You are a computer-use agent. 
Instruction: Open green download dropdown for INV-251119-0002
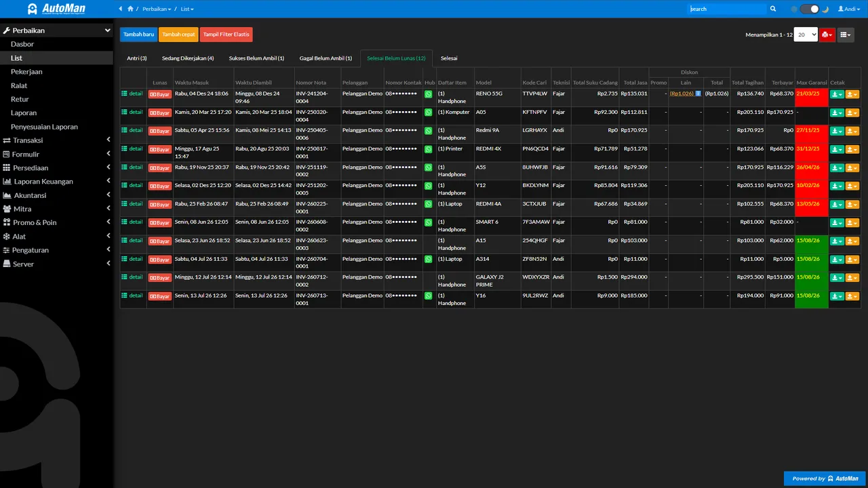point(837,167)
